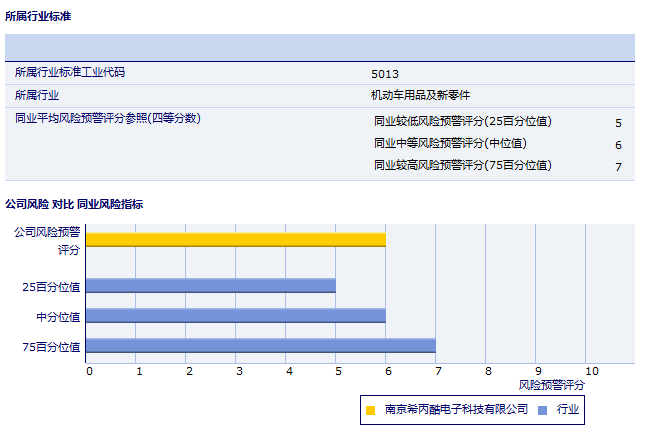Click the 10 tick on the x-axis
This screenshot has height=435, width=663.
pos(592,371)
